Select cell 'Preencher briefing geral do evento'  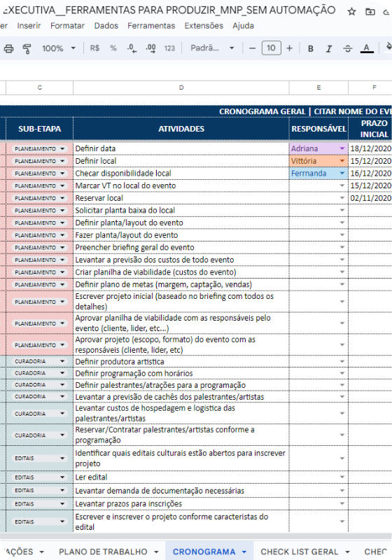(x=181, y=247)
